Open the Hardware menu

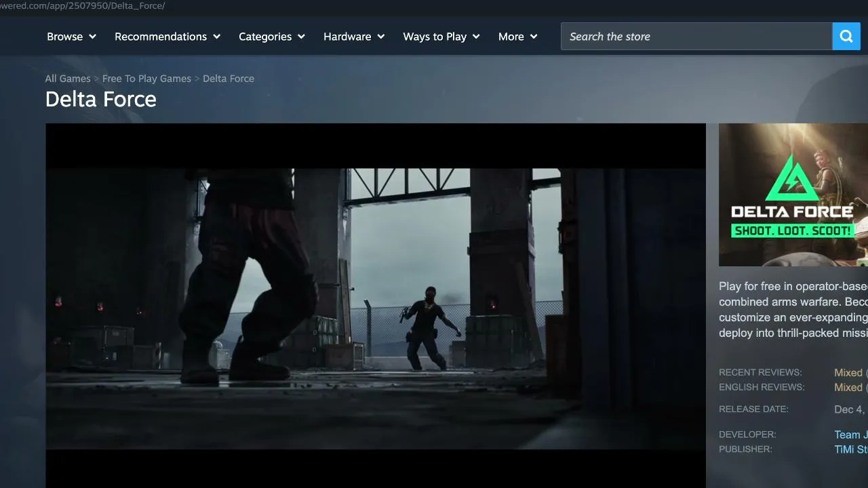(x=354, y=37)
